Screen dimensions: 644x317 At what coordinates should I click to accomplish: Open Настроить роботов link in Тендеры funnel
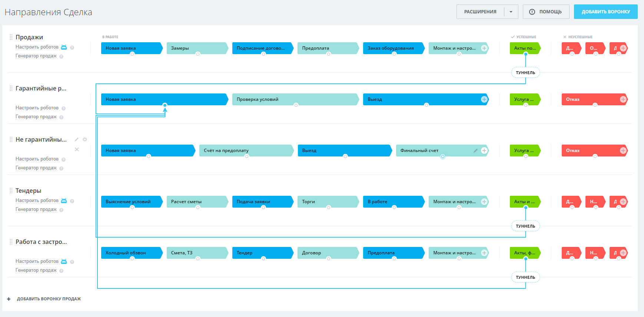pos(37,201)
